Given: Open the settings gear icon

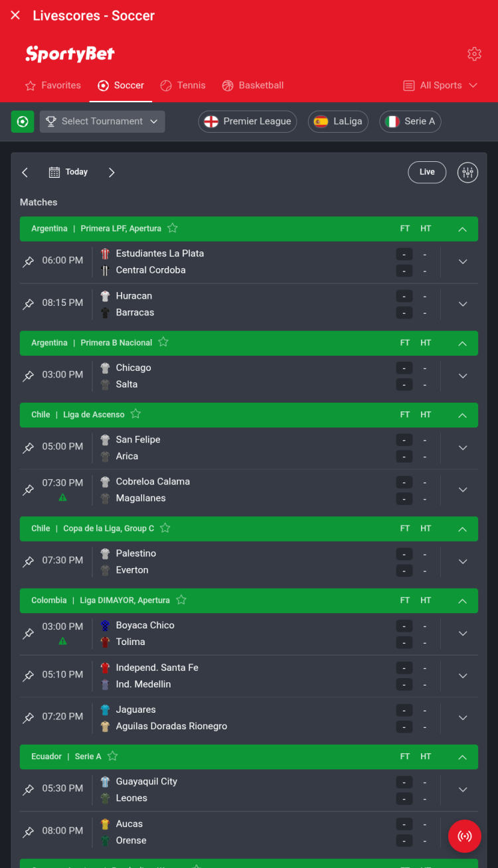Looking at the screenshot, I should [x=474, y=54].
